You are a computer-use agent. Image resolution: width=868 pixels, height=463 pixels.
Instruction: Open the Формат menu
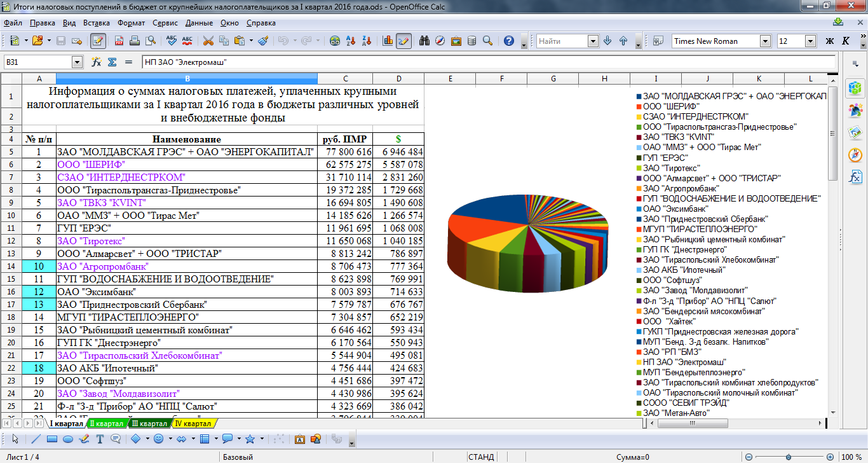pos(131,22)
